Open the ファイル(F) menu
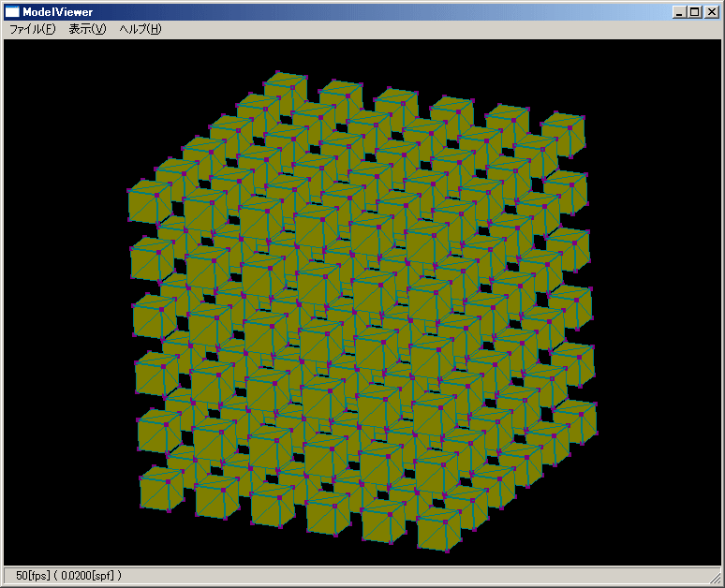Screen dimensions: 725x588 33,29
